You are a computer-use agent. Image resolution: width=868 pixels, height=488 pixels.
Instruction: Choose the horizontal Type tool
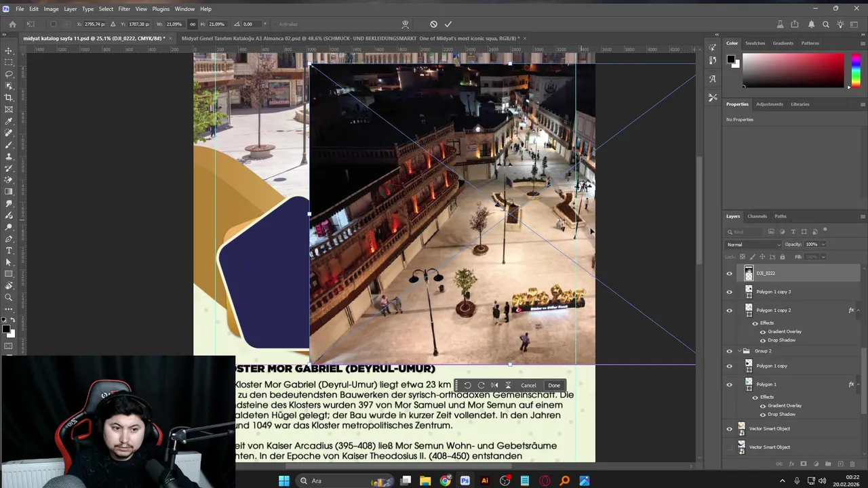(9, 251)
